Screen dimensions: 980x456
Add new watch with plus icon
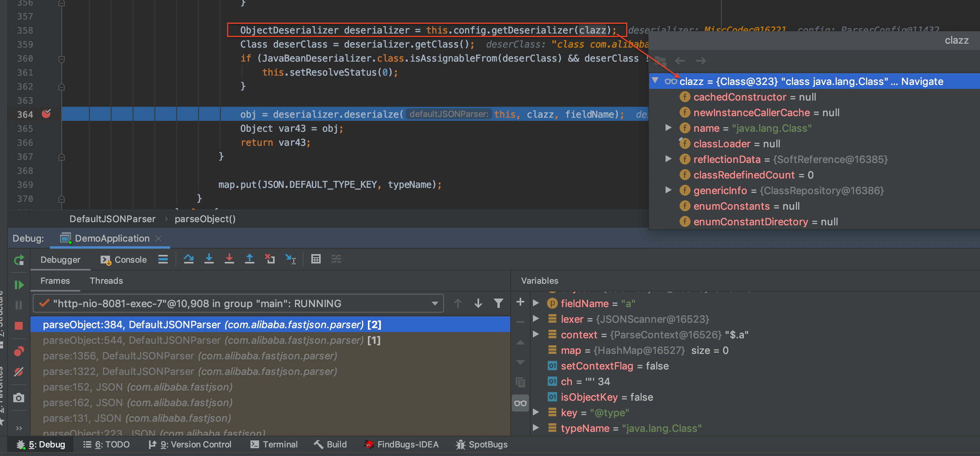click(x=520, y=302)
